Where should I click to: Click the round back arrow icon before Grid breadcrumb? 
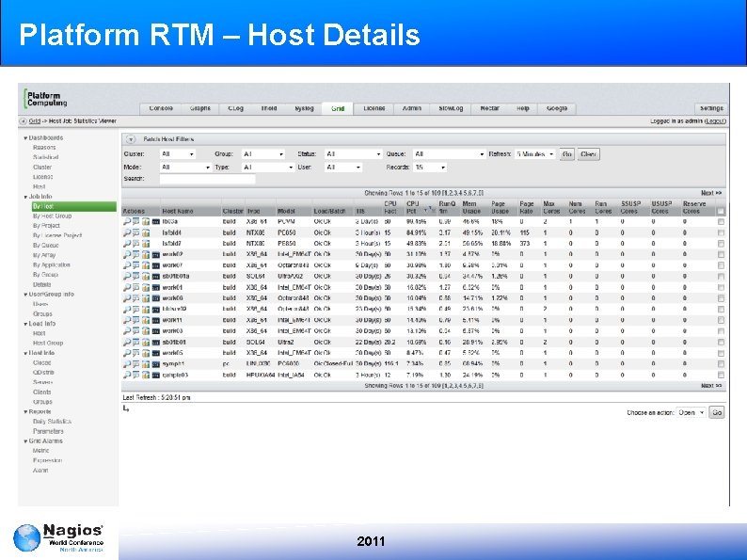23,121
